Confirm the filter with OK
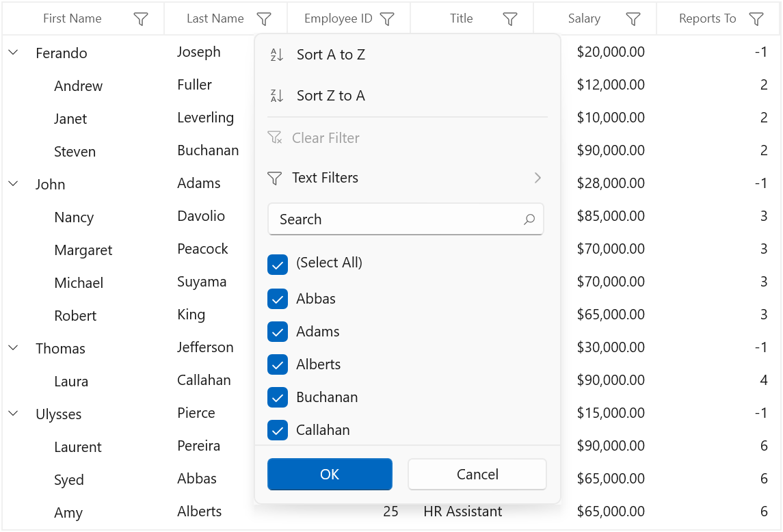This screenshot has width=783, height=532. (x=330, y=474)
